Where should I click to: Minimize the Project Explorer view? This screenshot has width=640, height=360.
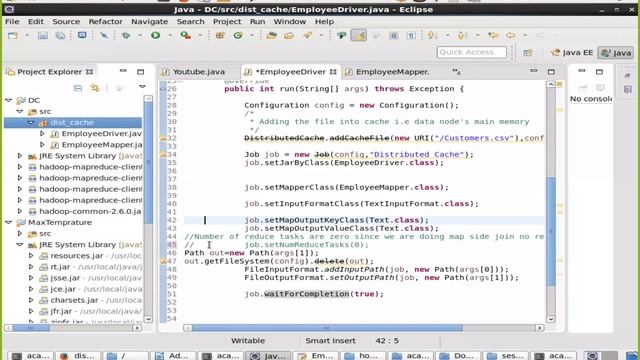pos(123,71)
